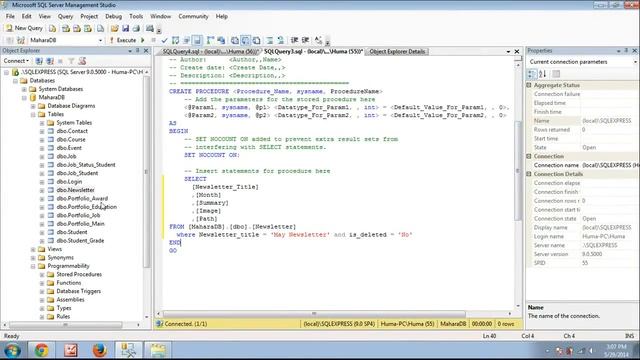
Task: Click the Windows Start button
Action: (12, 350)
